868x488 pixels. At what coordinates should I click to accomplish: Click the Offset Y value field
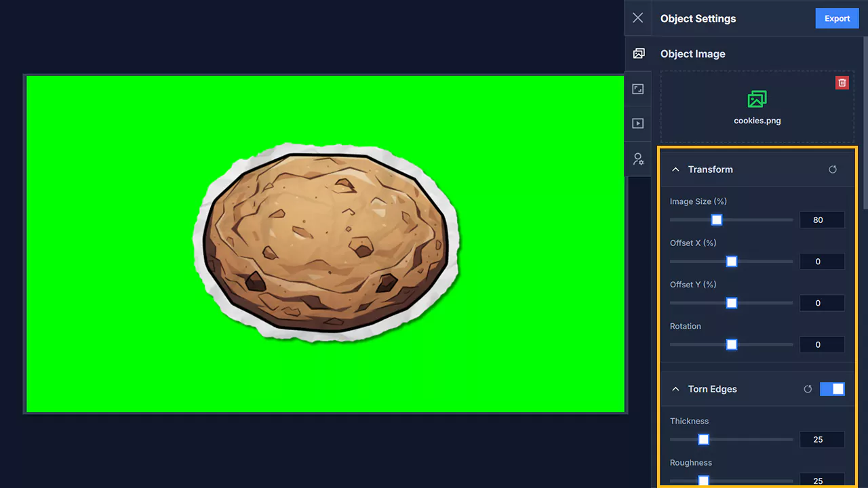click(822, 303)
